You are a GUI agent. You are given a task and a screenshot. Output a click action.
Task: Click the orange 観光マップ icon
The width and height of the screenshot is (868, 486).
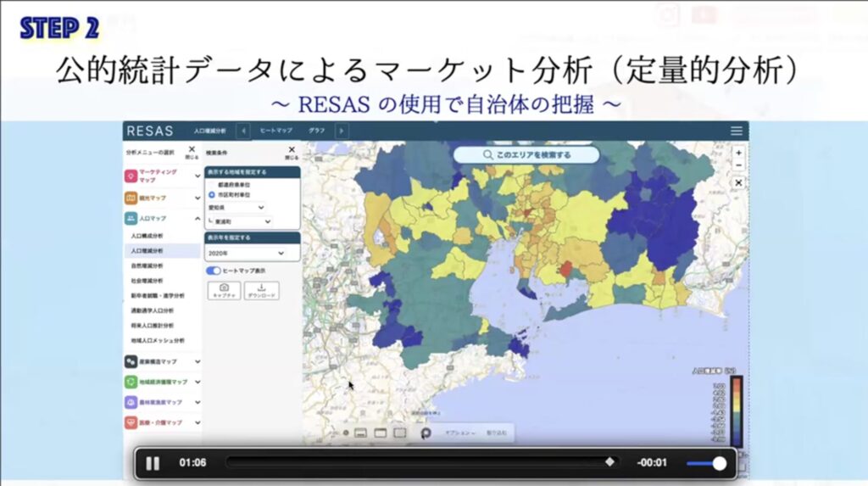(131, 198)
